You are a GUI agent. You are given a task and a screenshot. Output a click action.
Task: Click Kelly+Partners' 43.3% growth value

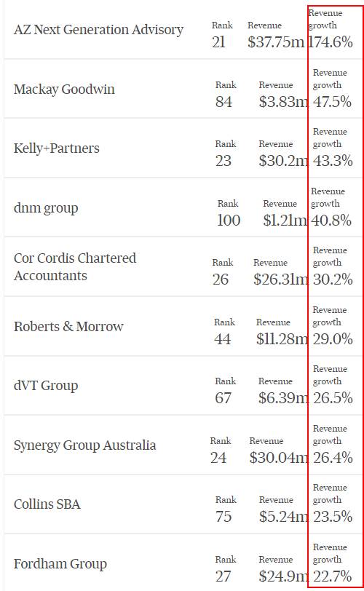333,161
